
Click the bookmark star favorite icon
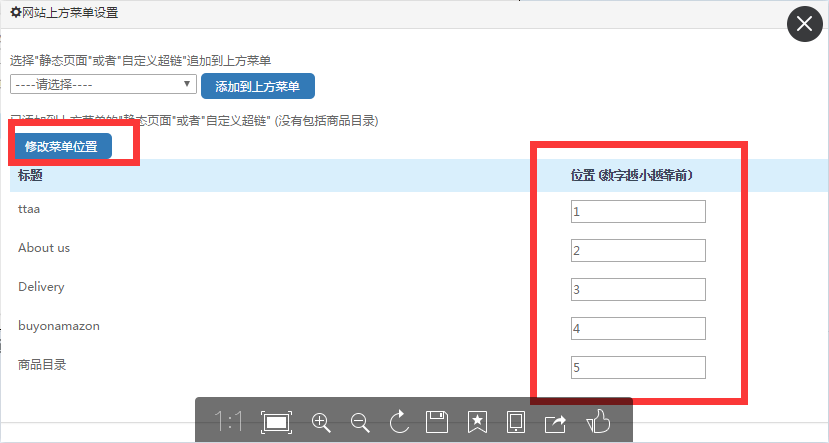coord(477,422)
